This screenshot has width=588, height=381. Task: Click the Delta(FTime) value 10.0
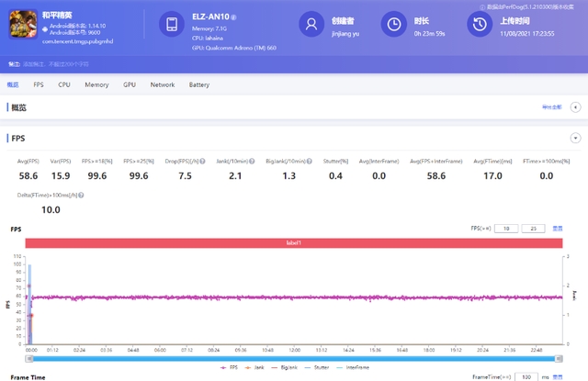pos(51,210)
